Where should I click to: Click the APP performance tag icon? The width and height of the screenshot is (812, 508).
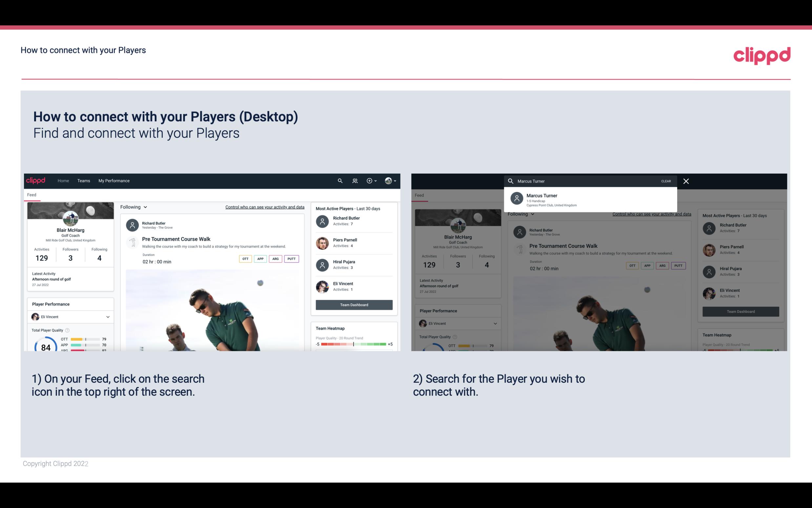pos(260,259)
